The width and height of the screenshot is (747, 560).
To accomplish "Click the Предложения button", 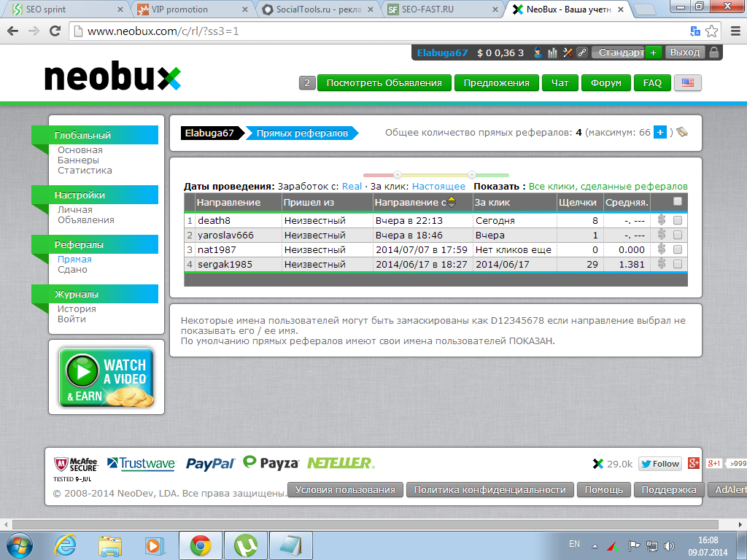I will [x=496, y=83].
